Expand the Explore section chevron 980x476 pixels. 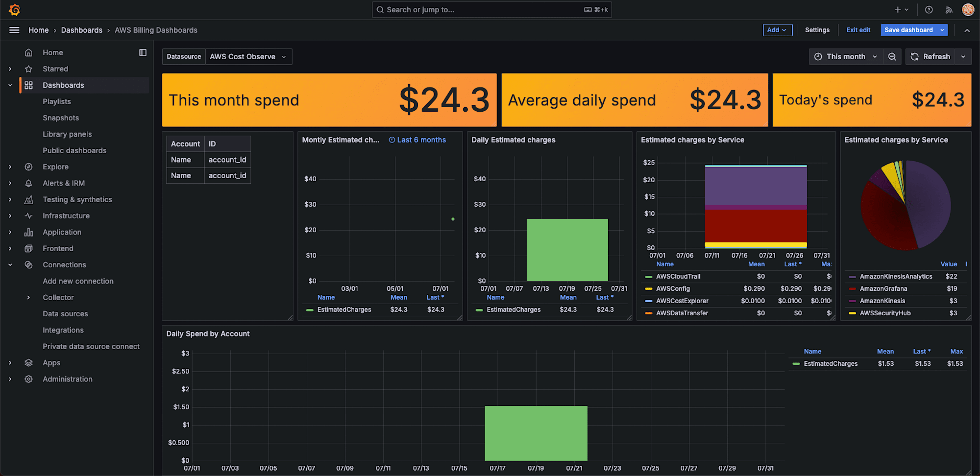[10, 167]
